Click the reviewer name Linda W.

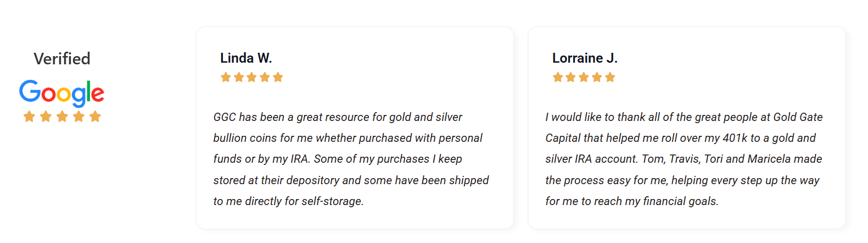coord(246,58)
